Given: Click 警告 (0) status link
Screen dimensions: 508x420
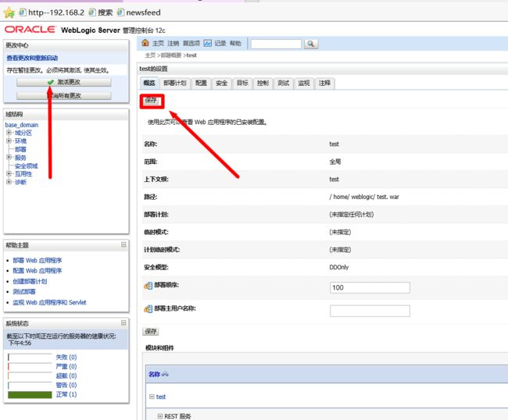Looking at the screenshot, I should [x=66, y=385].
